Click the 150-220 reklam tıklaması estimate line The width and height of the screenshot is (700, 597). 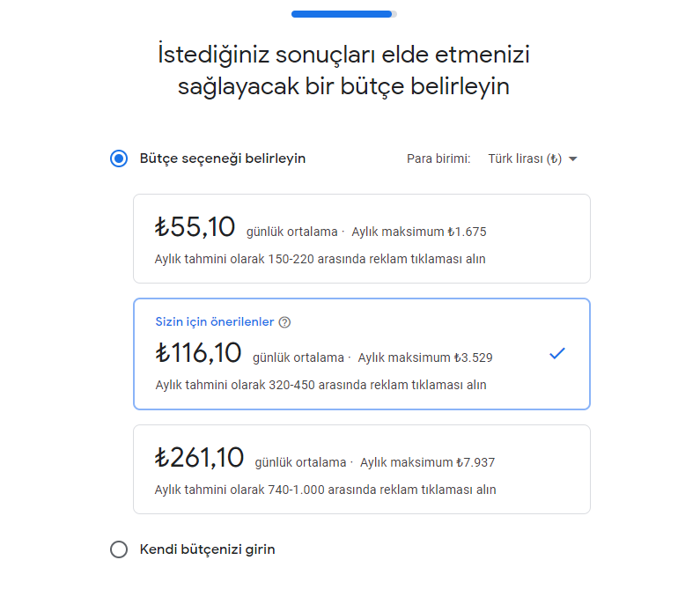tap(321, 260)
